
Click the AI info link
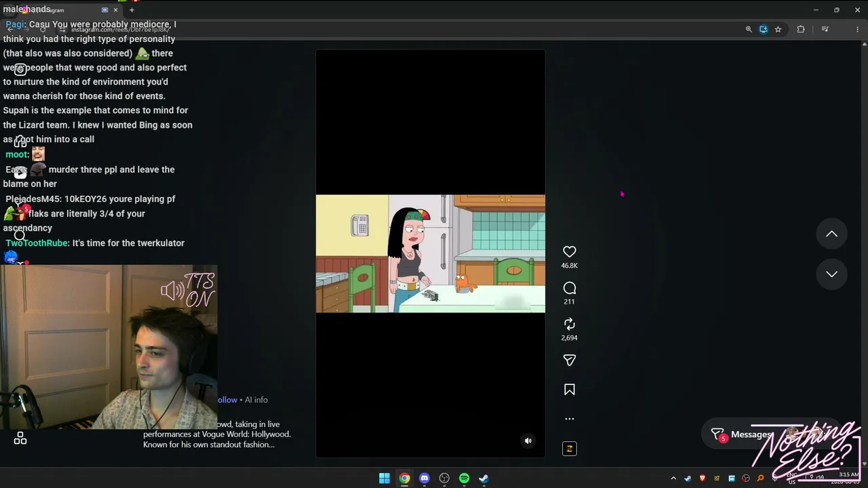(256, 400)
